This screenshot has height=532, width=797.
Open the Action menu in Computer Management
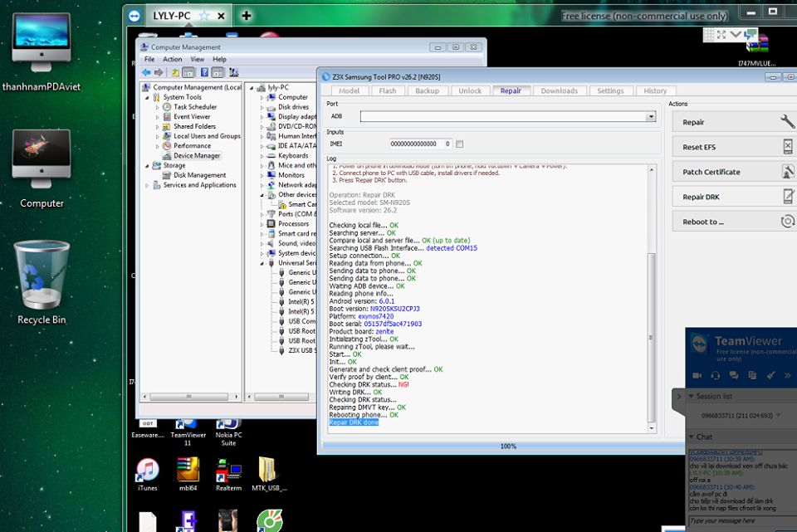[173, 60]
